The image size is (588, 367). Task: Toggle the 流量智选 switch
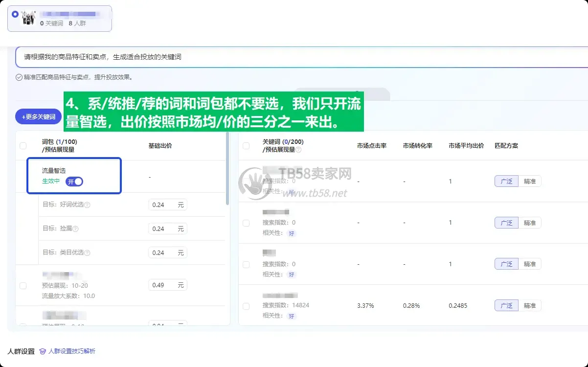pos(74,182)
